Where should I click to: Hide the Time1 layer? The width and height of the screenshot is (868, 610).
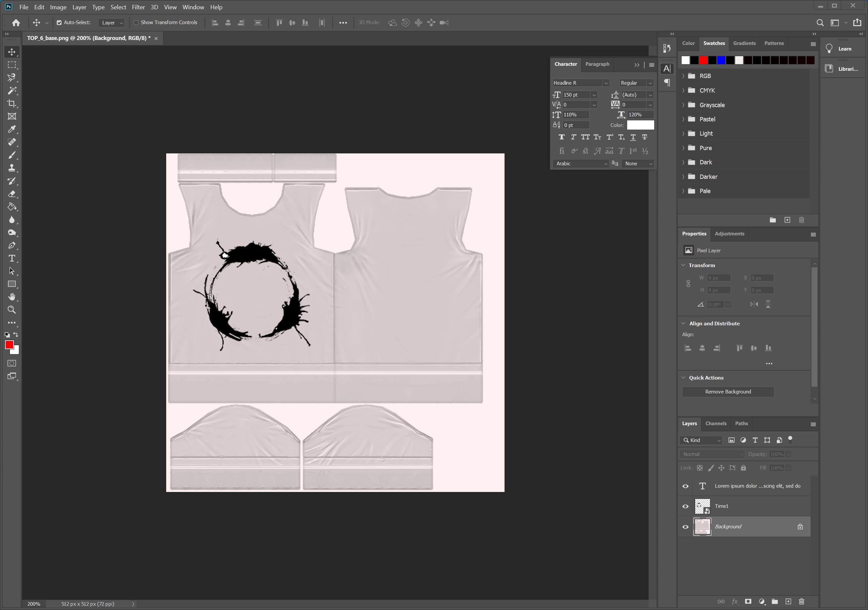click(x=685, y=507)
